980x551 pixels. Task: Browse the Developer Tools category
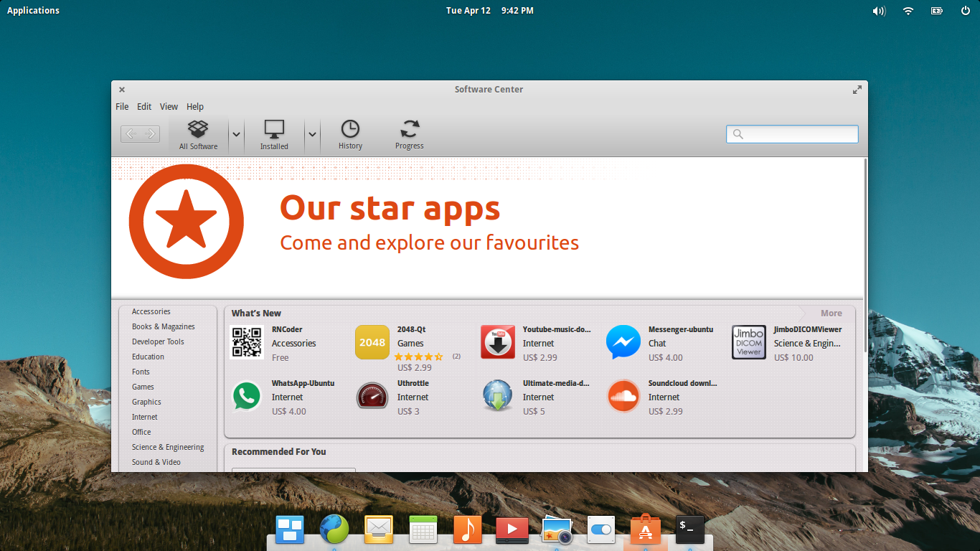click(x=158, y=342)
